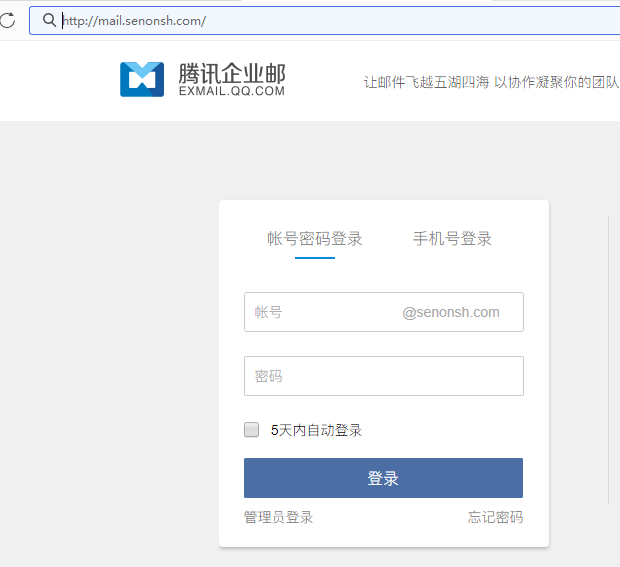620x567 pixels.
Task: Click the EXMAIL.QQ.COM text under logo
Action: click(x=231, y=91)
